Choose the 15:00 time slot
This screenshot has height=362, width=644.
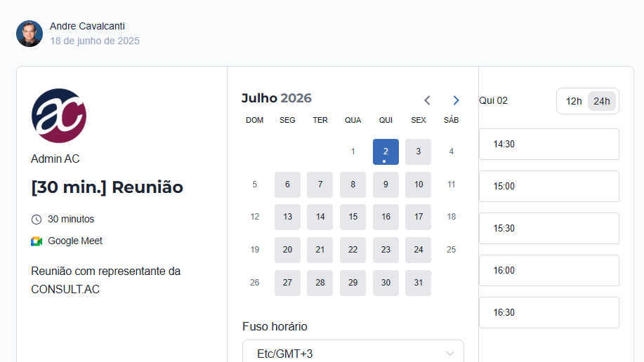click(x=549, y=187)
